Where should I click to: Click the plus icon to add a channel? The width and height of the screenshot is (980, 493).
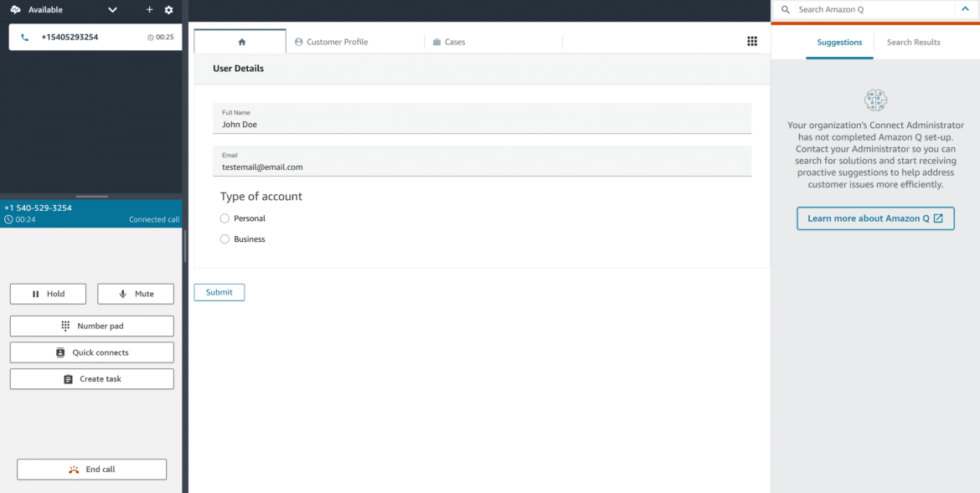click(x=149, y=10)
